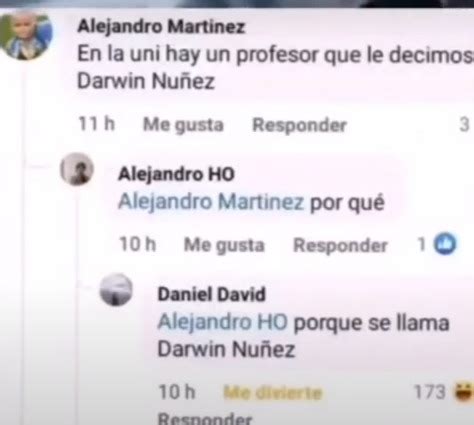474x425 pixels.
Task: Toggle the Me divierte reaction on Daniel's reply
Action: 273,392
